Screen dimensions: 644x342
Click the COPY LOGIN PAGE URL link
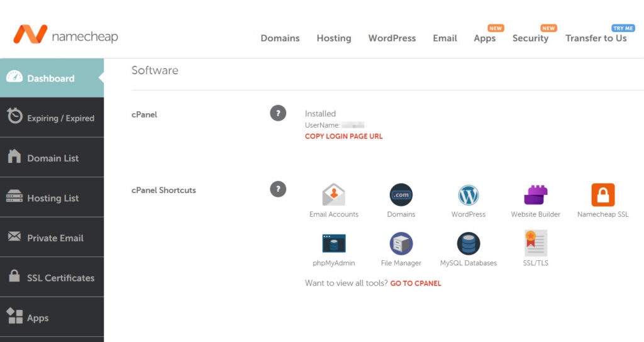point(344,136)
